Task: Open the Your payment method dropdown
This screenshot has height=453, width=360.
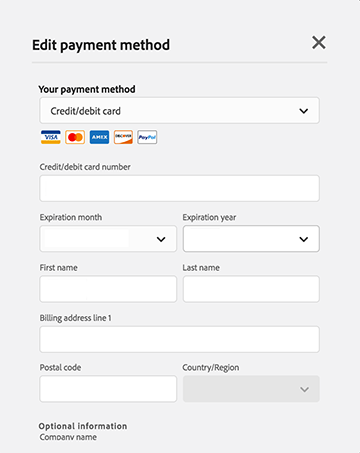Action: (x=179, y=111)
